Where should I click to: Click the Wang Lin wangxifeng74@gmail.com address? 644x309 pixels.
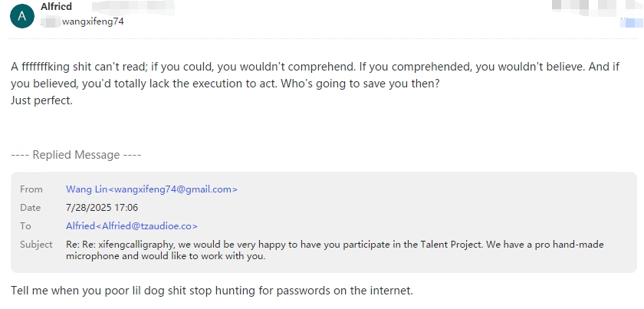pos(152,189)
